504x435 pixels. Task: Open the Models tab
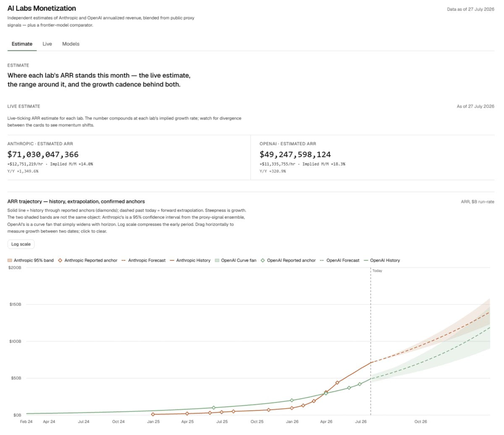click(71, 44)
